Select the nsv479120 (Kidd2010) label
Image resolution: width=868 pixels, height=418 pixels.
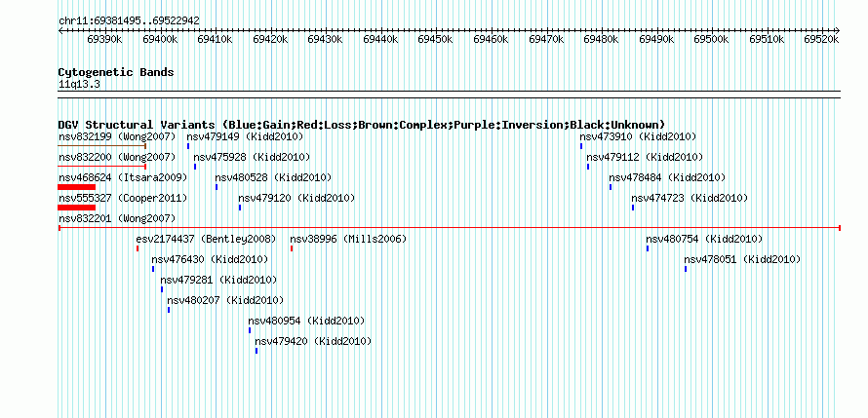pos(296,198)
